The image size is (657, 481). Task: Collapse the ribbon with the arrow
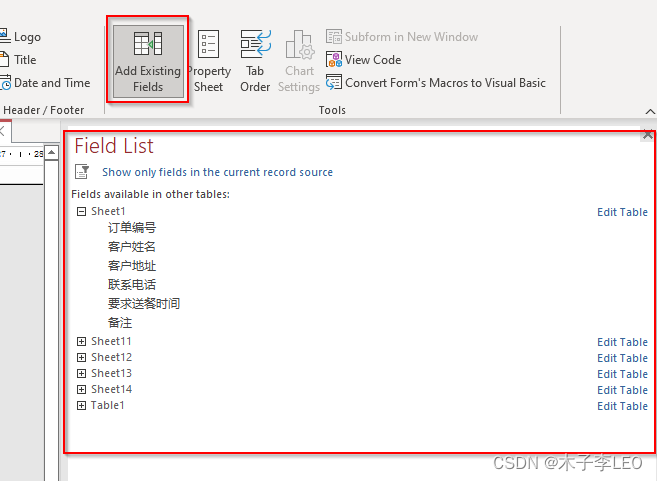tap(650, 111)
